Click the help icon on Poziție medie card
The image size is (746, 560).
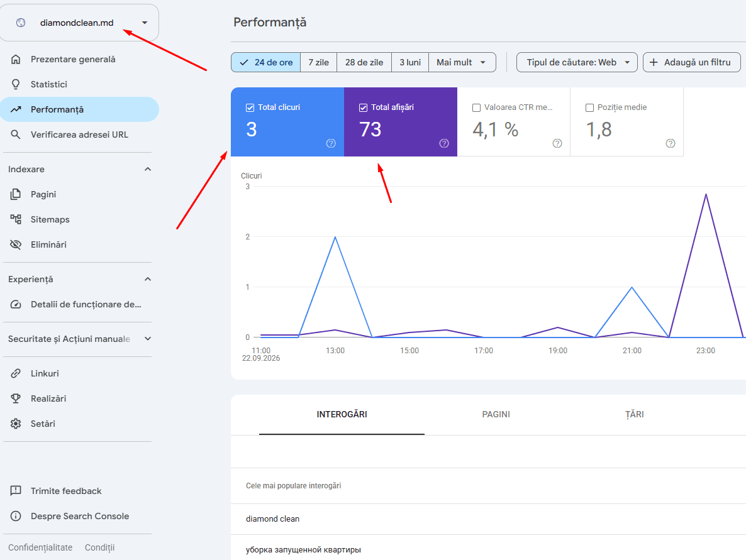point(671,143)
